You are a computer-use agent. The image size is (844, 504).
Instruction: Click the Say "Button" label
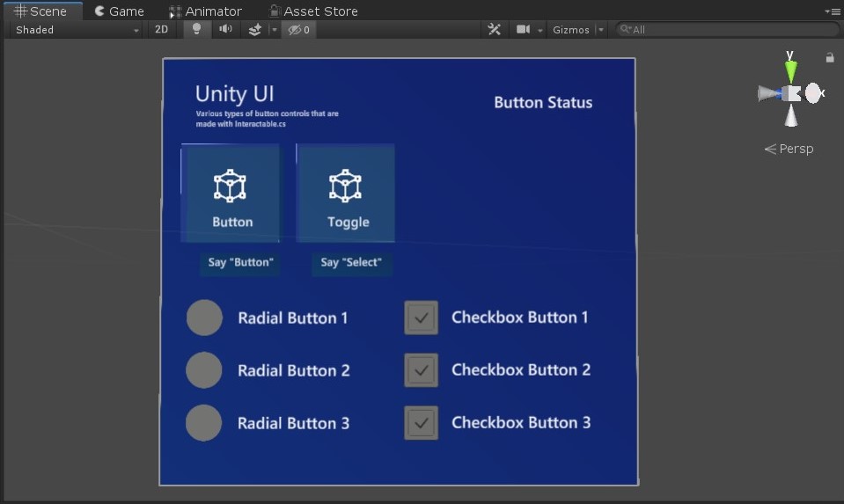coord(240,262)
